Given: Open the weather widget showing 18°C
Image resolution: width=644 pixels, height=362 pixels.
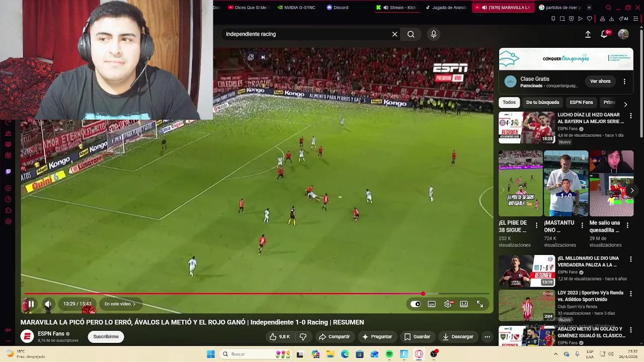Looking at the screenshot, I should pyautogui.click(x=26, y=354).
